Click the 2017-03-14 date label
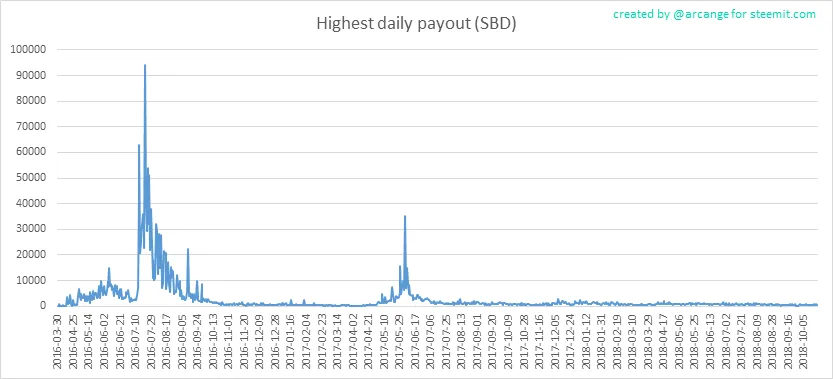 point(336,341)
